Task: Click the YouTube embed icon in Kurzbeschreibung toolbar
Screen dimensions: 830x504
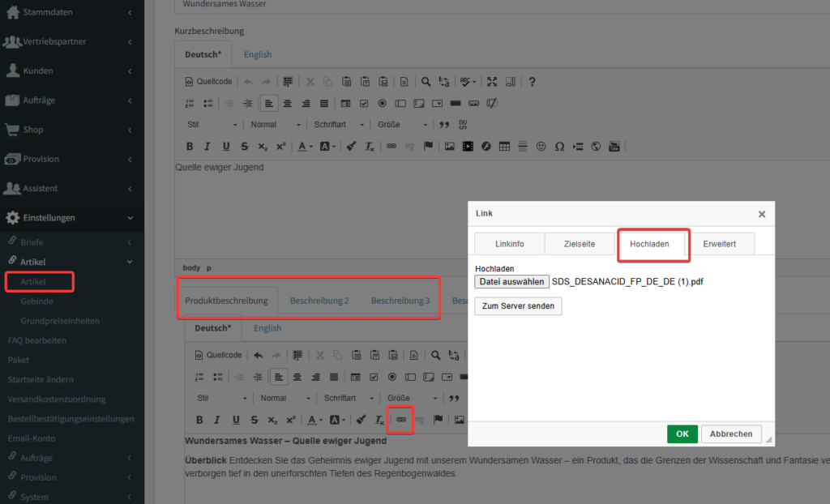Action: [x=614, y=147]
